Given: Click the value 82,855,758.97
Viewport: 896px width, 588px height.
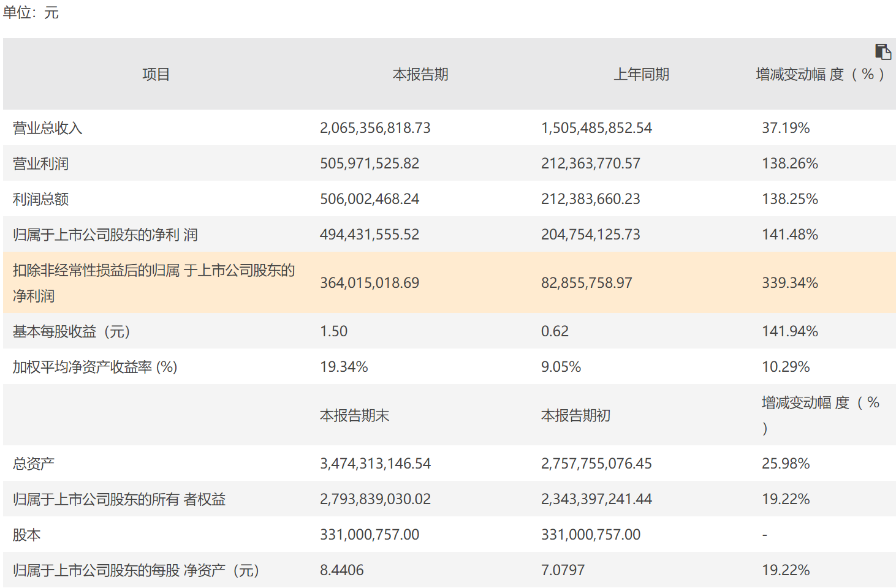Looking at the screenshot, I should (587, 283).
